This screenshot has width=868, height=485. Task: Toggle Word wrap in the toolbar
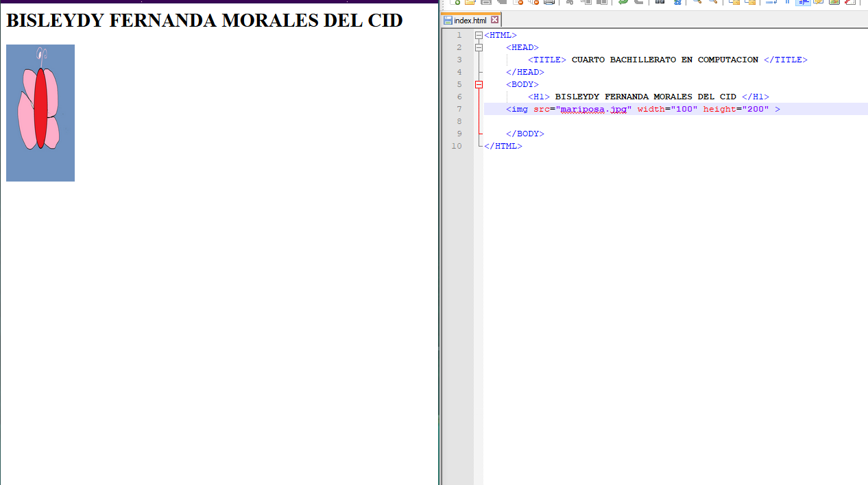click(x=771, y=2)
